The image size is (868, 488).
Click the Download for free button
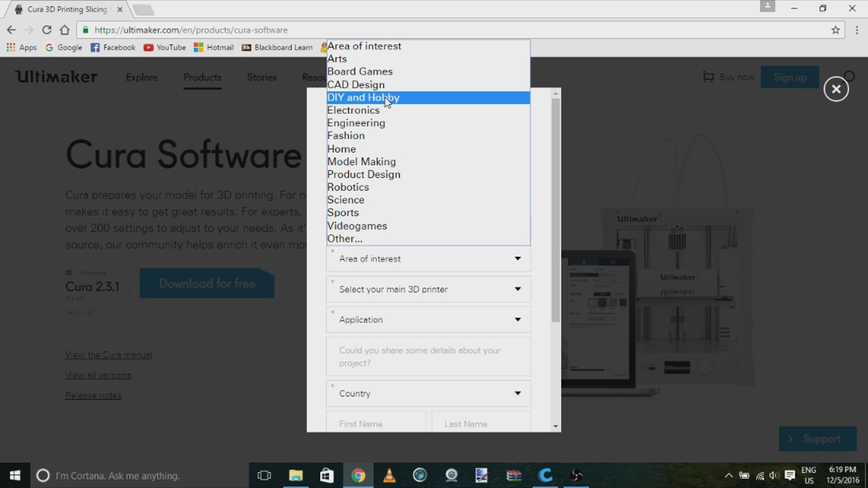207,284
